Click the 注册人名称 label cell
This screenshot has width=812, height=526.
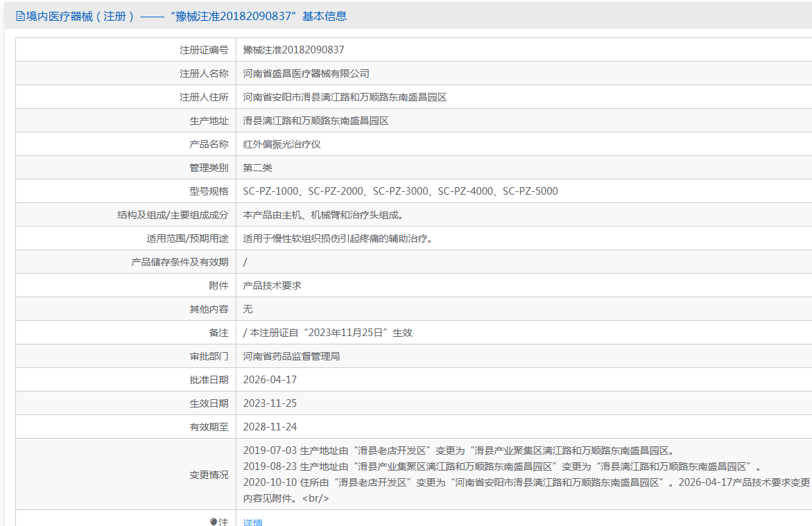126,73
